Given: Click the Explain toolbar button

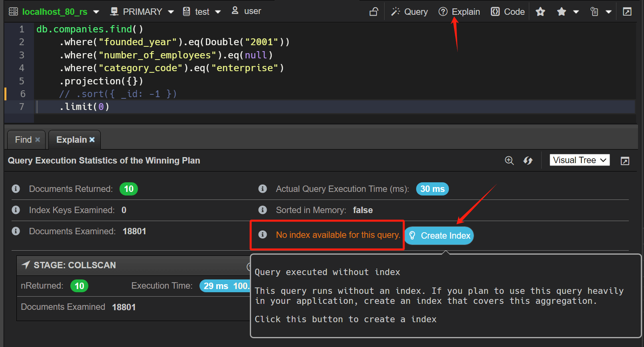Looking at the screenshot, I should pos(459,12).
